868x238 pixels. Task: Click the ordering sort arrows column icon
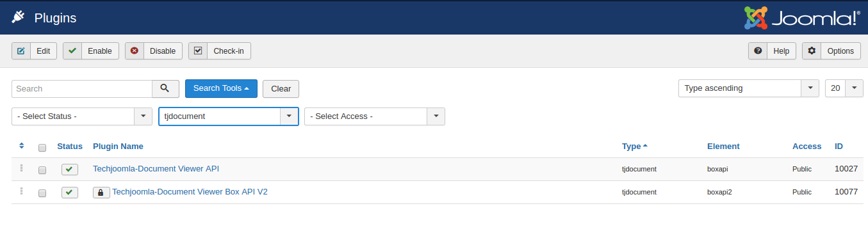coord(22,146)
